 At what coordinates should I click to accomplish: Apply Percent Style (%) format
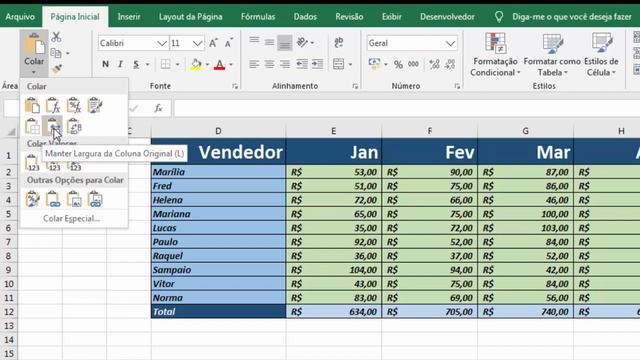[398, 64]
